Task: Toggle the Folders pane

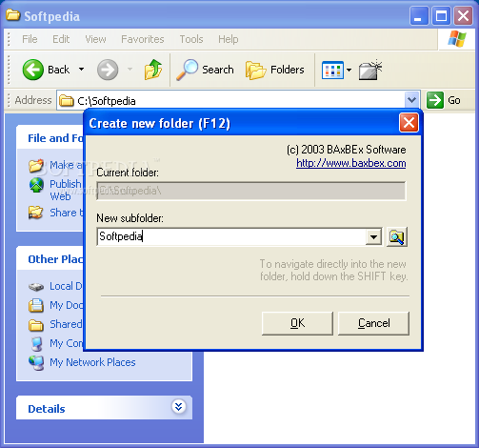Action: pyautogui.click(x=275, y=70)
